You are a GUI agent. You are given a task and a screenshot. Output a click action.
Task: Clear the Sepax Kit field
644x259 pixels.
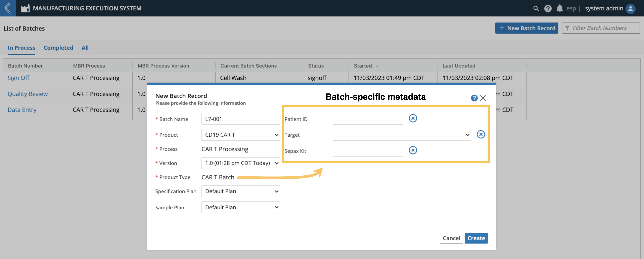pos(413,150)
